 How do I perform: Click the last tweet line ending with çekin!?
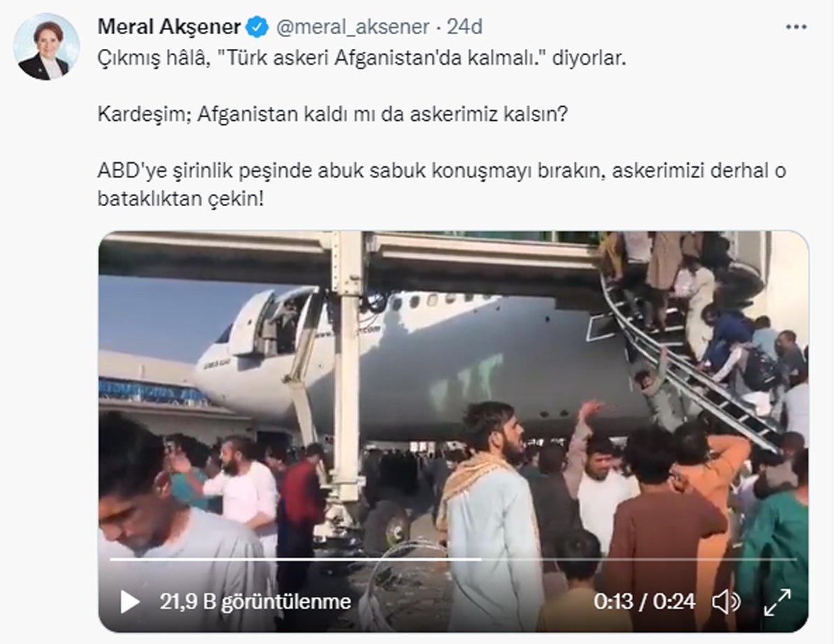coord(181,199)
